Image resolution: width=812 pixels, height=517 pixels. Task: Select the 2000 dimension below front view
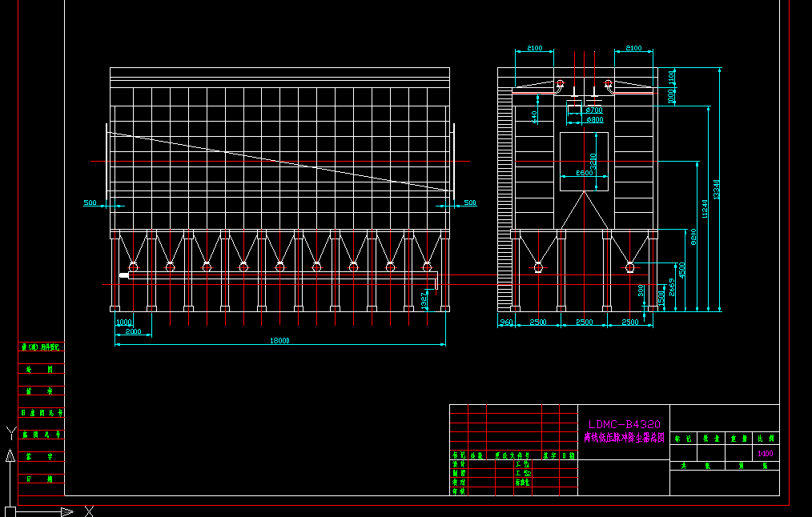click(x=133, y=331)
